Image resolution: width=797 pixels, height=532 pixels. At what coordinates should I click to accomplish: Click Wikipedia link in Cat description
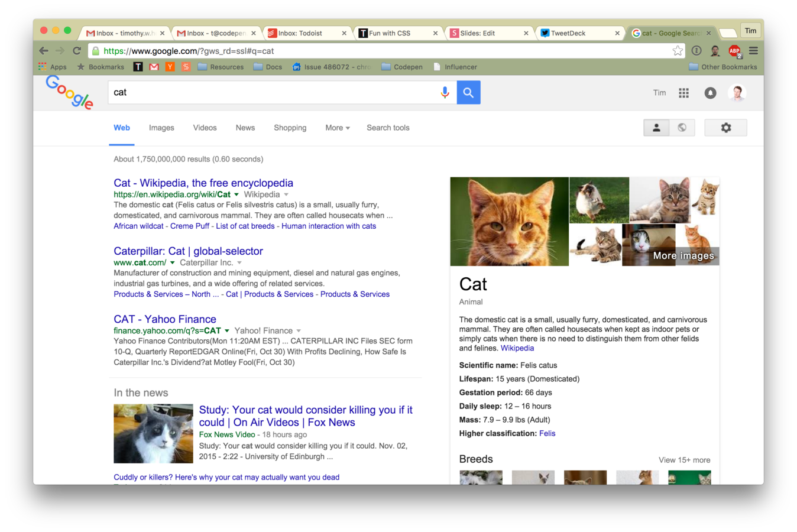pos(517,348)
